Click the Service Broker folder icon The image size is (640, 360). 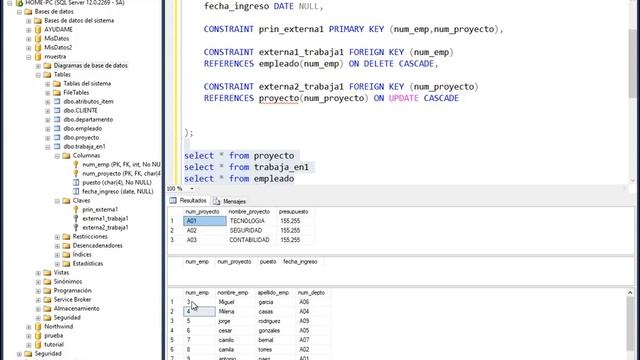click(47, 299)
